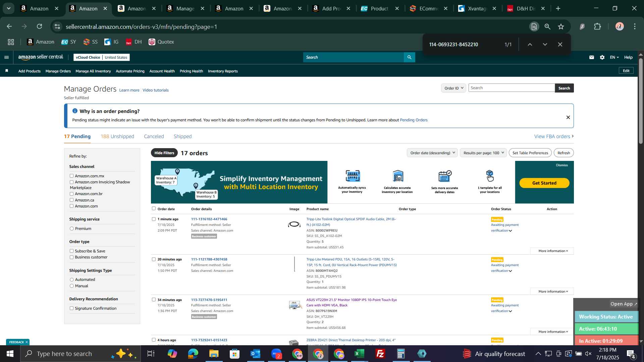This screenshot has height=362, width=644.
Task: Open Inventory Reports in the nav bar
Action: pyautogui.click(x=223, y=71)
